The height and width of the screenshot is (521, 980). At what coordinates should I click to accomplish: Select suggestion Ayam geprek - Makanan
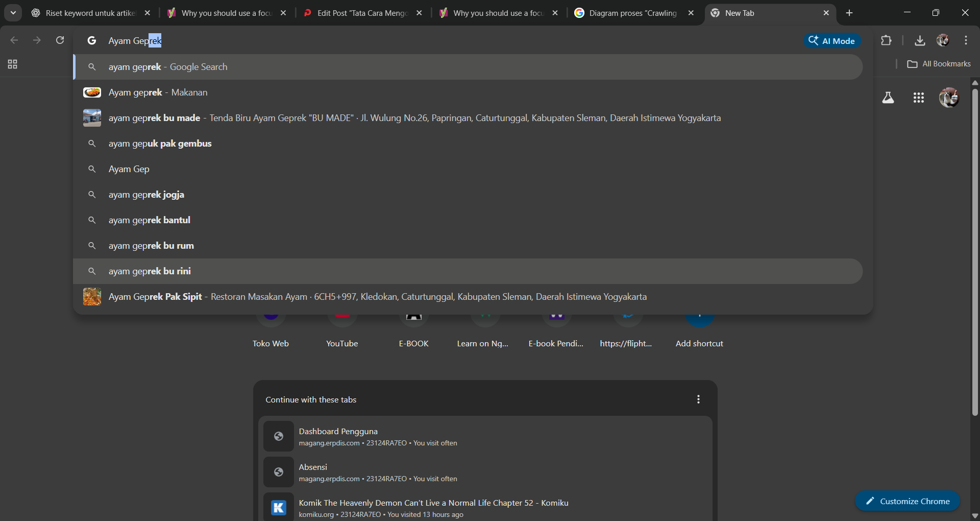[x=468, y=92]
